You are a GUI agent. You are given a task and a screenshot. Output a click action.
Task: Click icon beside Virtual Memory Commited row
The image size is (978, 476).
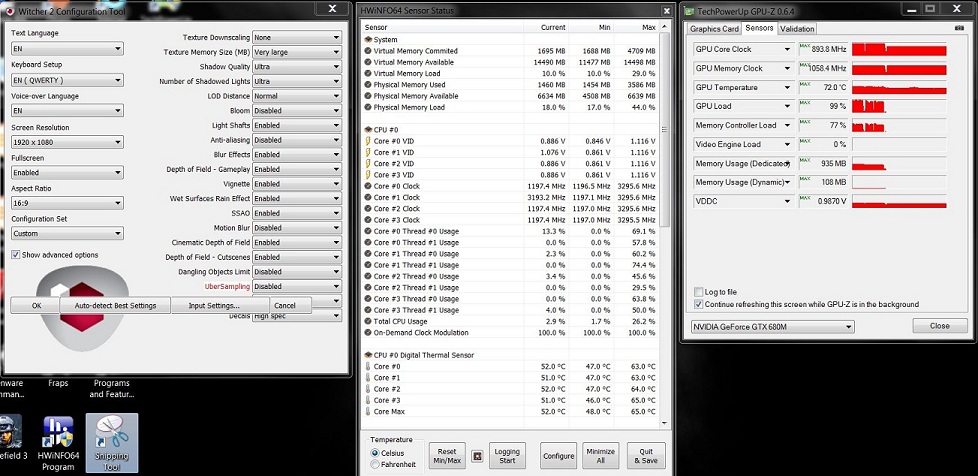click(x=368, y=51)
